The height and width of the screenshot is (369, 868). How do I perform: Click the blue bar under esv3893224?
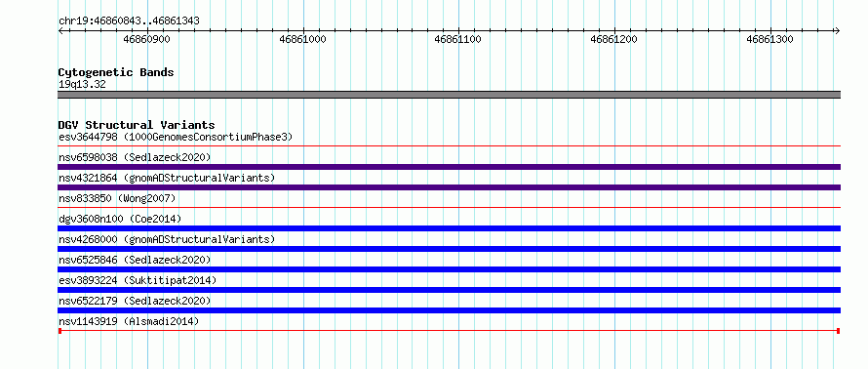tap(450, 290)
